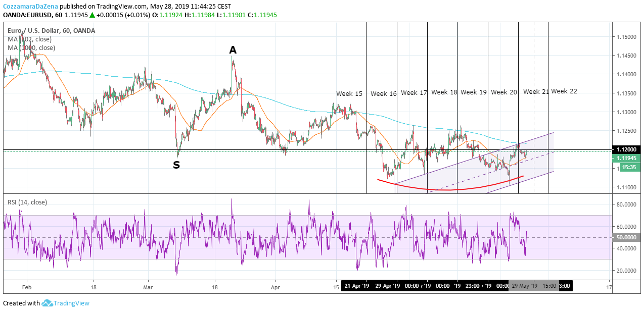Viewport: 644px width, 312px height.
Task: Select the Week 17 label
Action: pos(414,93)
